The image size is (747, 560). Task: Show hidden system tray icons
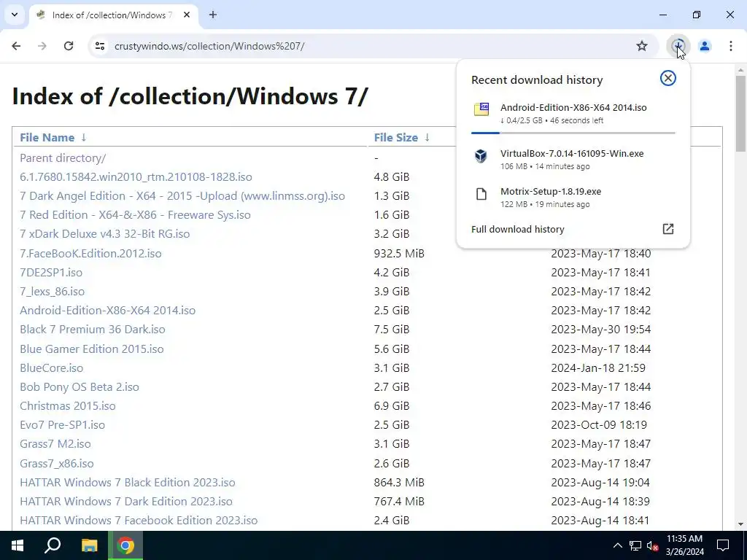[617, 545]
